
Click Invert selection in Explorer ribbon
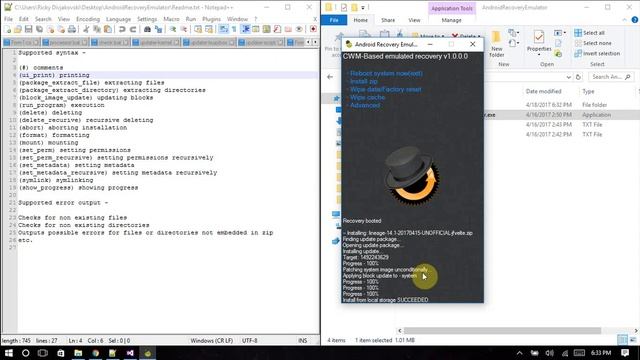coord(597,53)
